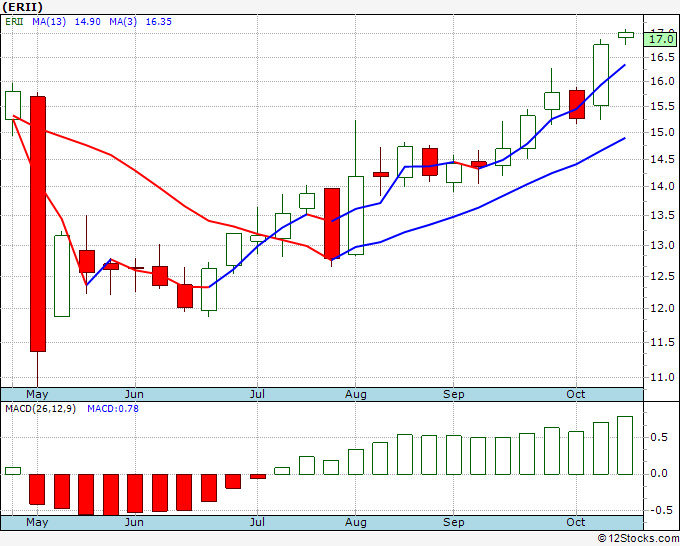Click the 12.0 price axis label
Image resolution: width=680 pixels, height=546 pixels.
tap(662, 309)
